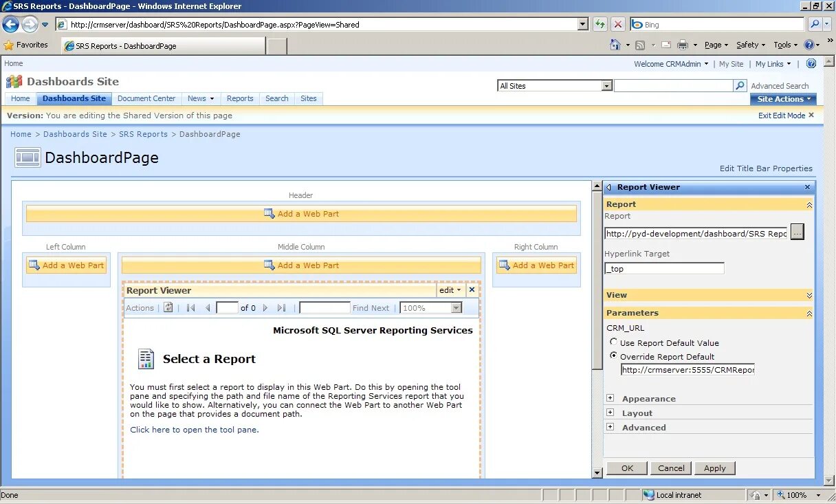Expand the View section
This screenshot has height=504, width=836.
[x=809, y=295]
